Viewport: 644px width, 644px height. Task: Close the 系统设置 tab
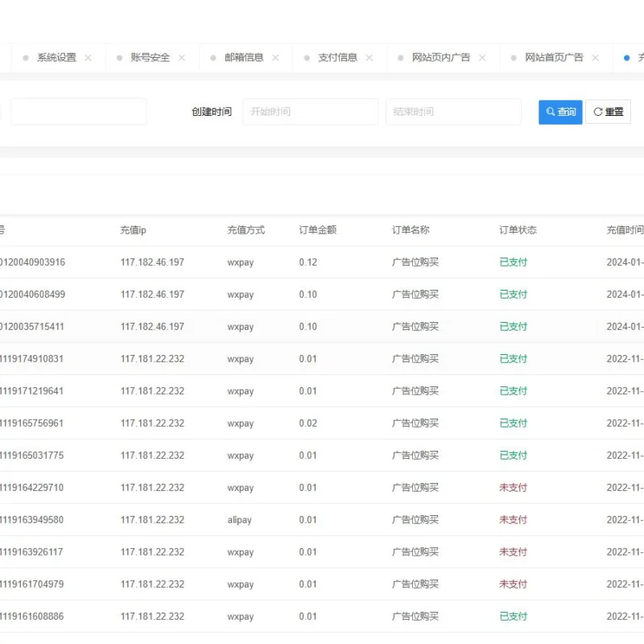point(88,58)
